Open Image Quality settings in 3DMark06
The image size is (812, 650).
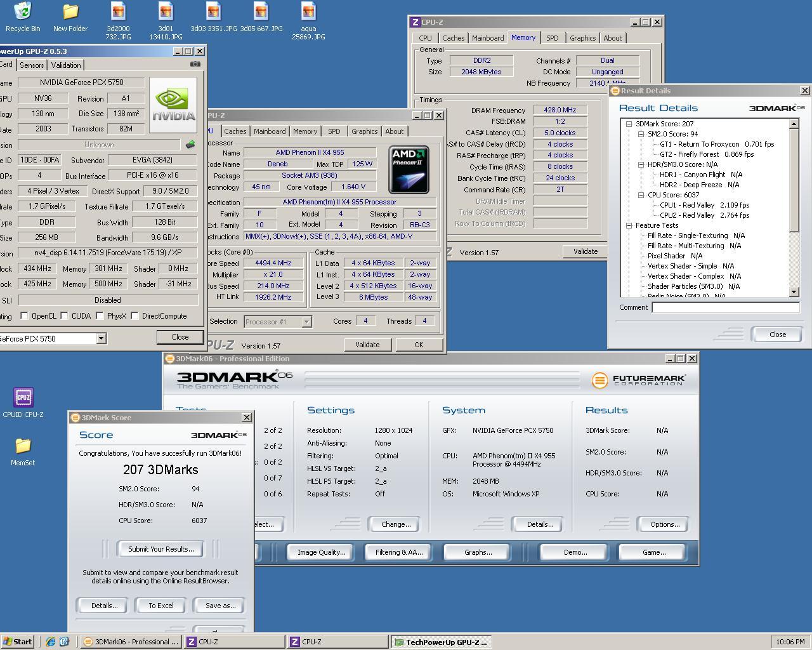[x=322, y=552]
